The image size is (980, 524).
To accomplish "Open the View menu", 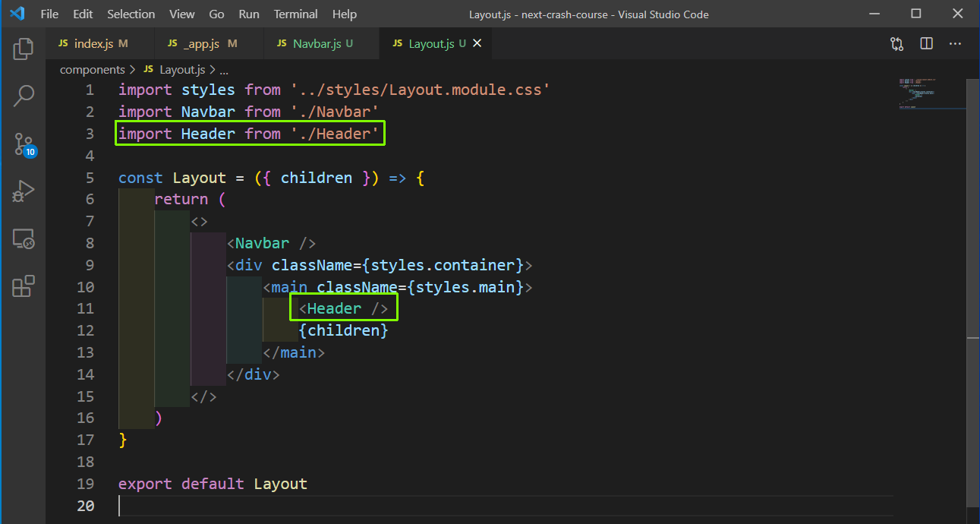I will (x=182, y=14).
